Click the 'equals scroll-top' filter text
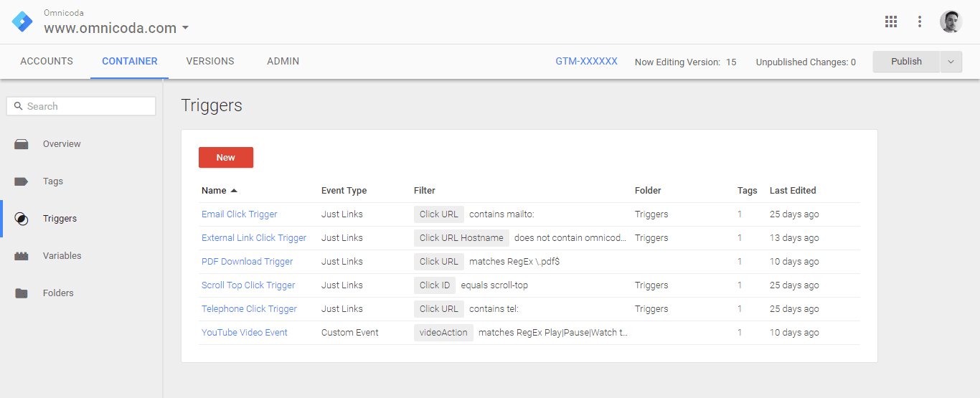 click(494, 285)
